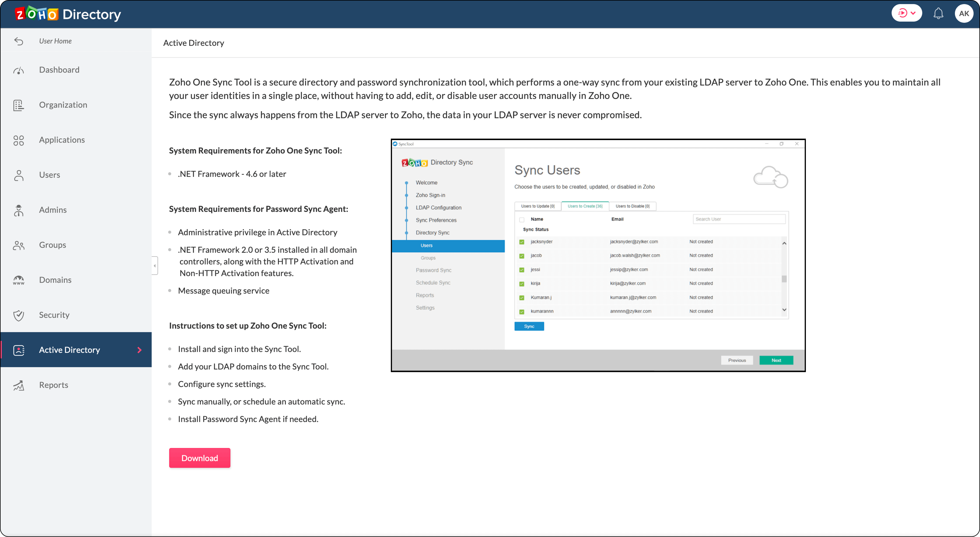Click jacksnyder@zylker.com email text

[x=634, y=242]
